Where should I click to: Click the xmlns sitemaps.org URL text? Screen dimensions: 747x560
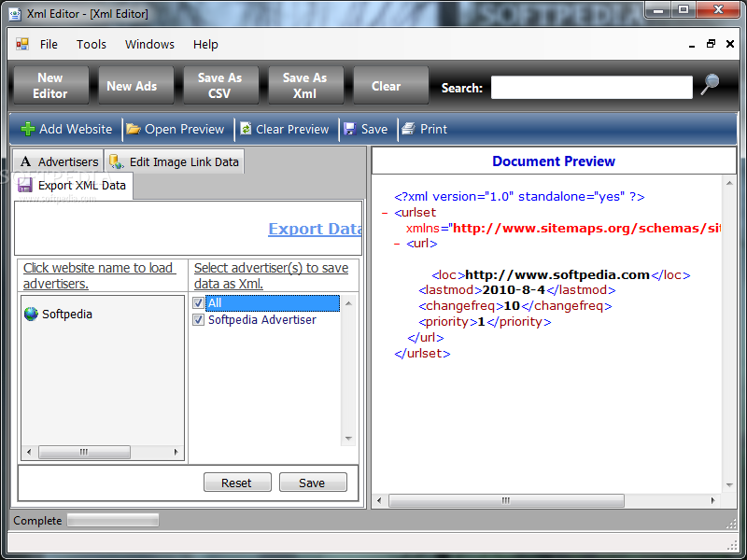click(x=586, y=228)
